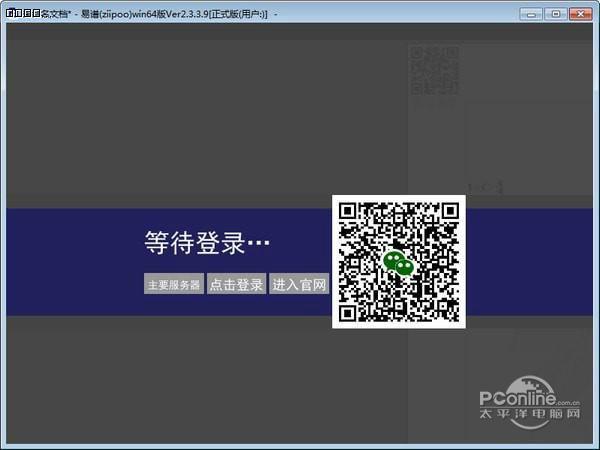
Task: Click the green WeChat logo in QR code
Action: 399,263
